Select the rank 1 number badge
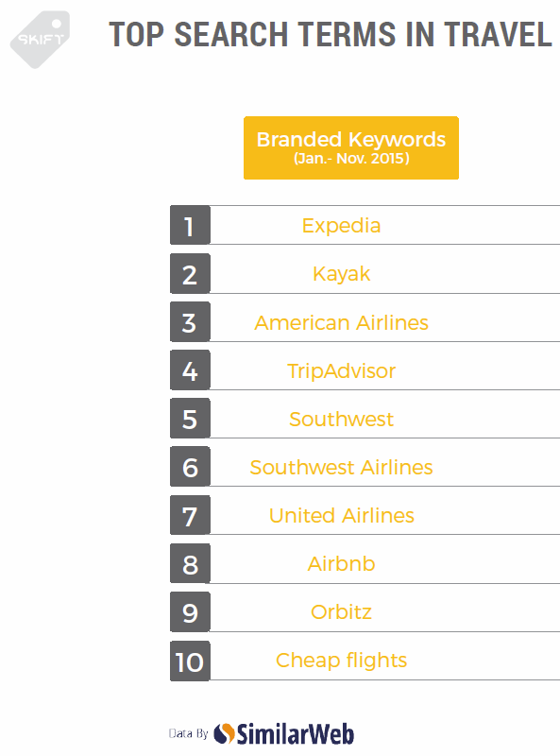The image size is (560, 756). pos(190,225)
